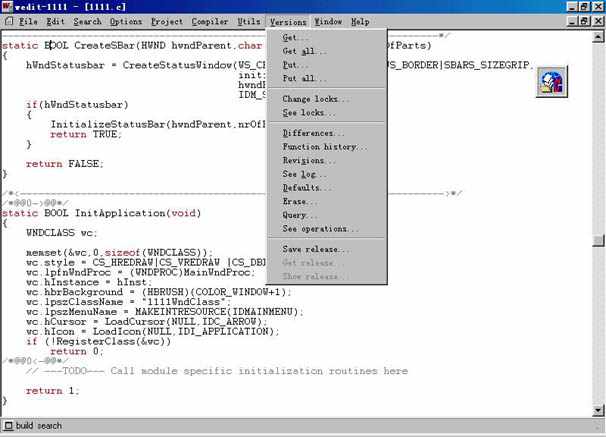Image resolution: width=606 pixels, height=437 pixels.
Task: Choose 'Function history...' menu entry
Action: pyautogui.click(x=325, y=147)
